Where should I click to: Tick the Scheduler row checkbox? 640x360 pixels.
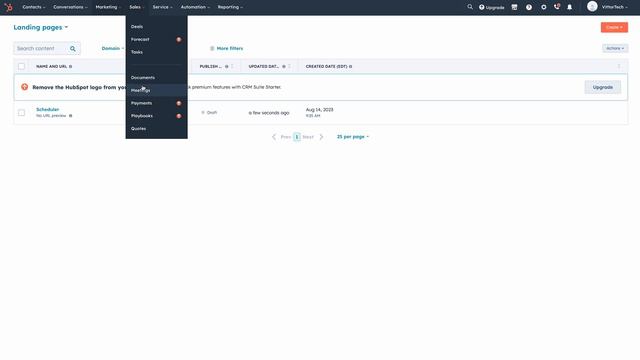[21, 113]
